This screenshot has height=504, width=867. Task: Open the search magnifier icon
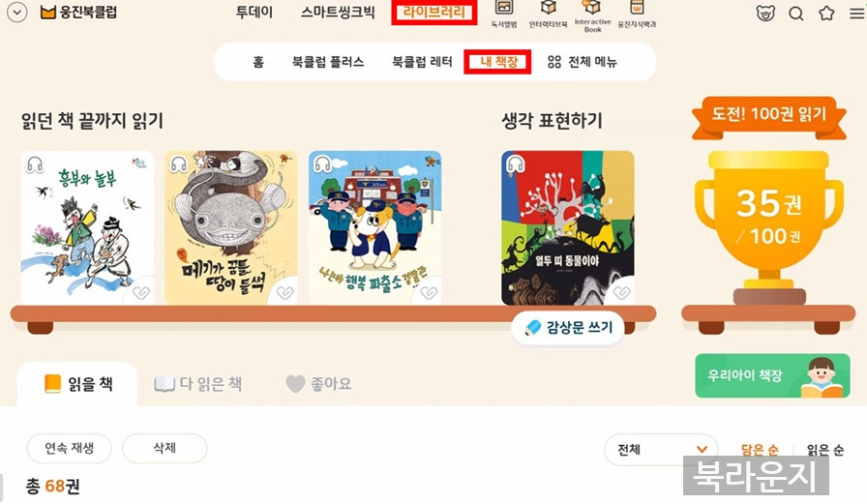coord(795,13)
